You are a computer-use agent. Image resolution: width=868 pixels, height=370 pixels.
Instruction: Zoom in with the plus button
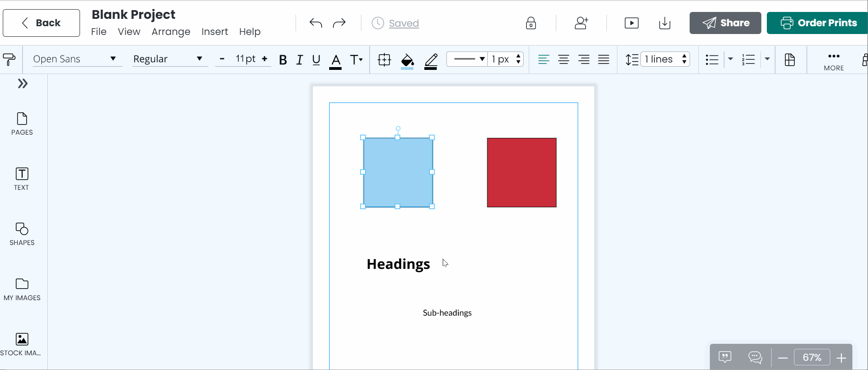click(841, 358)
